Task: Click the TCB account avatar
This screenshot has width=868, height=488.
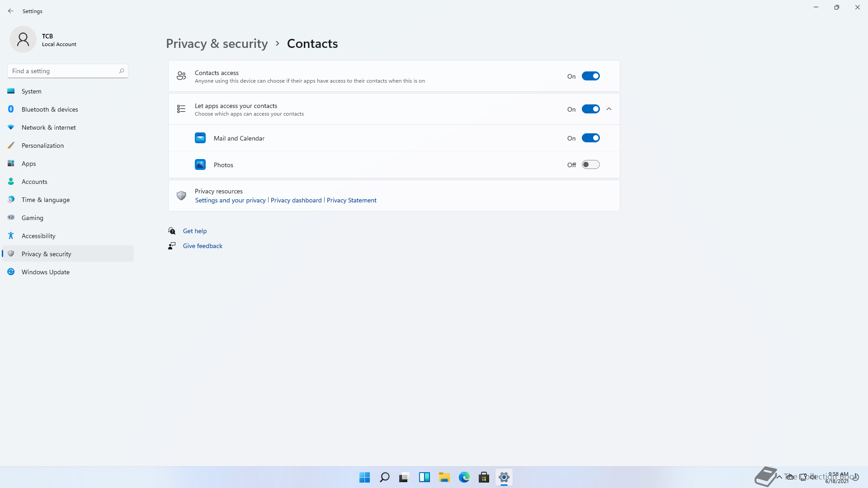Action: (23, 40)
